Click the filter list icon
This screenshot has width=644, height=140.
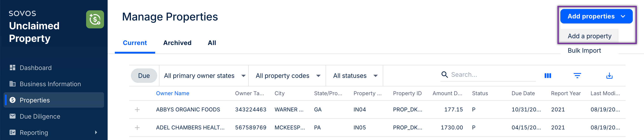[577, 76]
